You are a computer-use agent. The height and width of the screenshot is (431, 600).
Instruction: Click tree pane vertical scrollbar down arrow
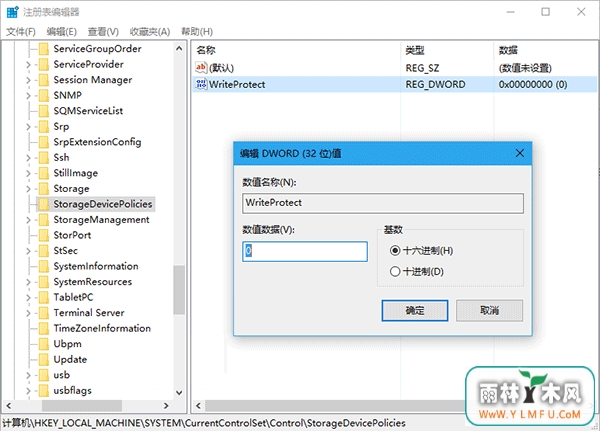click(179, 392)
